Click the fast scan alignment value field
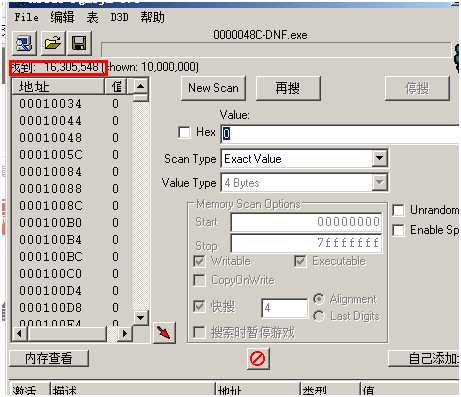Screen dimensions: 461x397 (x=285, y=308)
